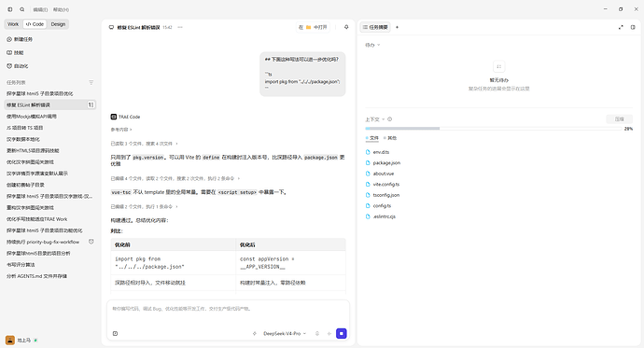
Task: Click the file icon beside env.d.ts
Action: click(x=368, y=152)
